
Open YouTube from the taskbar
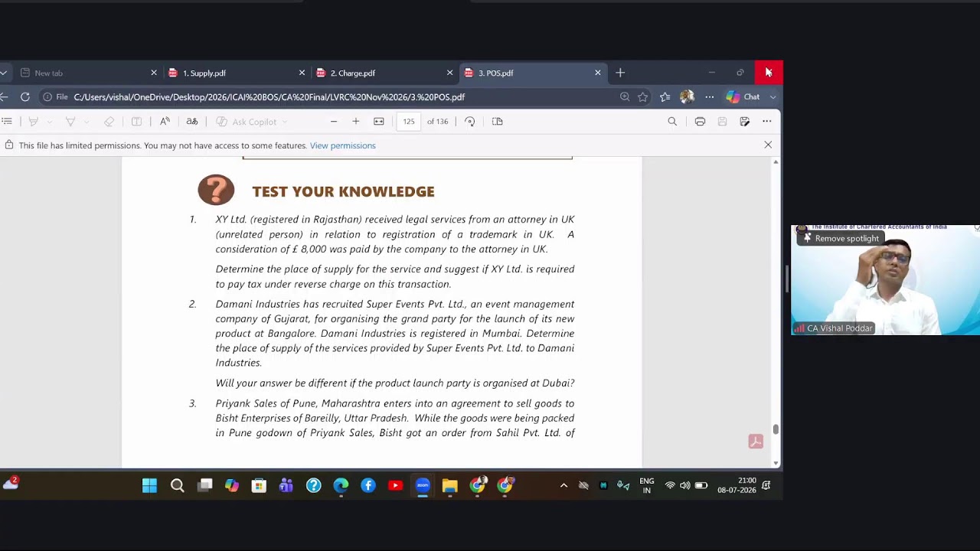[395, 485]
